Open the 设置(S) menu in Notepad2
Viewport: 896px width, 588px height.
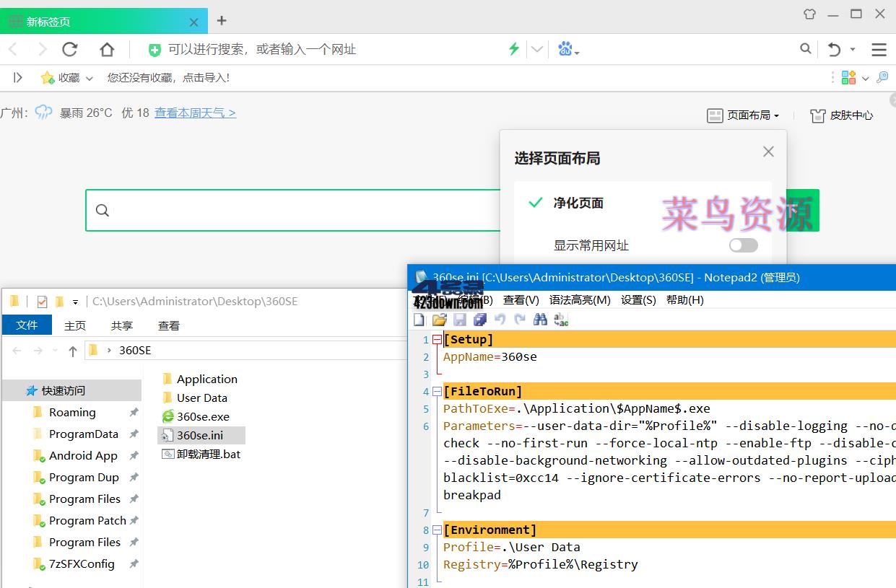click(x=638, y=300)
